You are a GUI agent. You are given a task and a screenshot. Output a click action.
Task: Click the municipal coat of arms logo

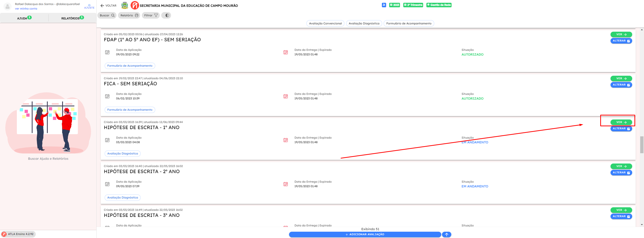125,5
